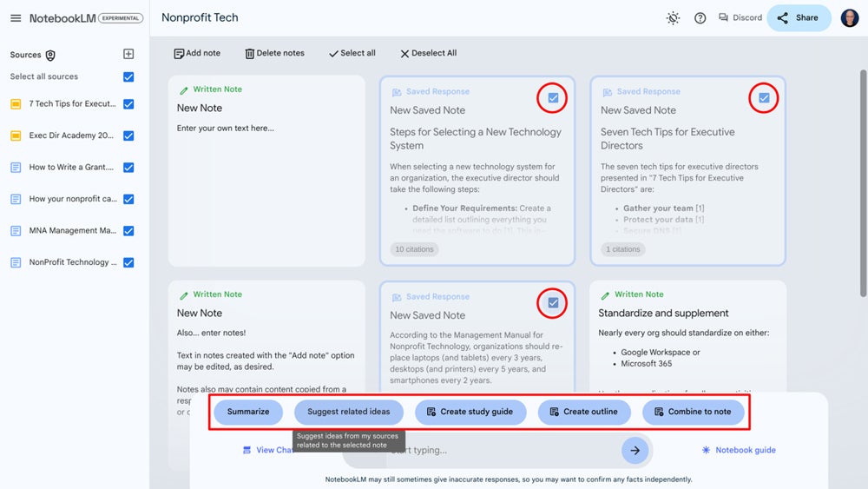Uncheck the Select all sources checkbox
Image resolution: width=868 pixels, height=489 pixels.
click(128, 77)
